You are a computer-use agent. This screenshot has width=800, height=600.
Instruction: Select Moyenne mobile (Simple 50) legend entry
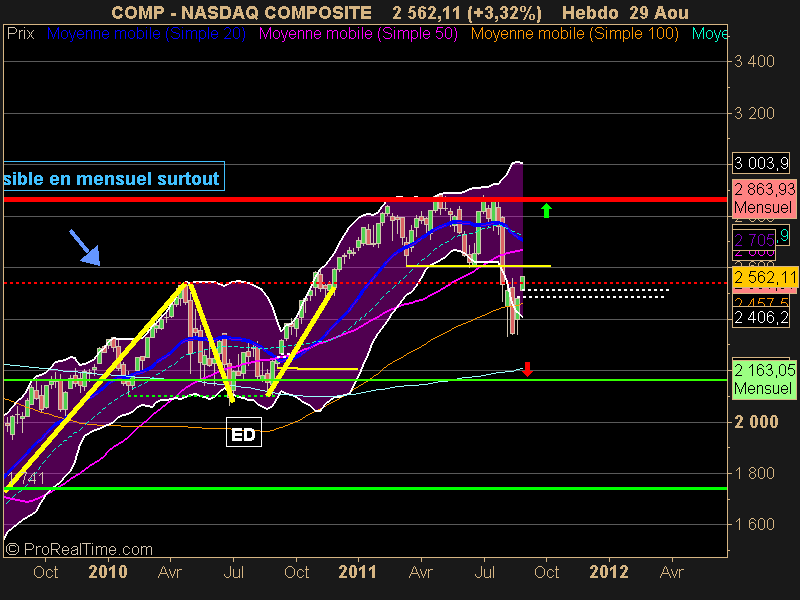click(x=358, y=34)
